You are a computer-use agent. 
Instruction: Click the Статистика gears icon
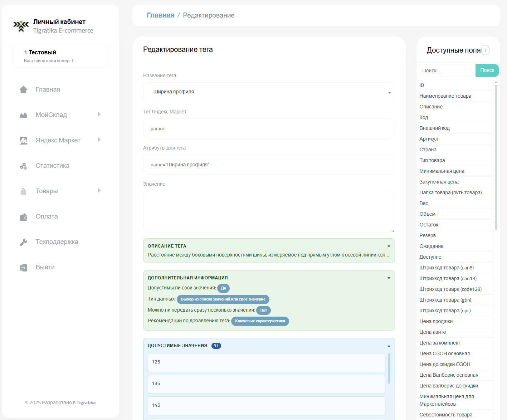coord(23,166)
